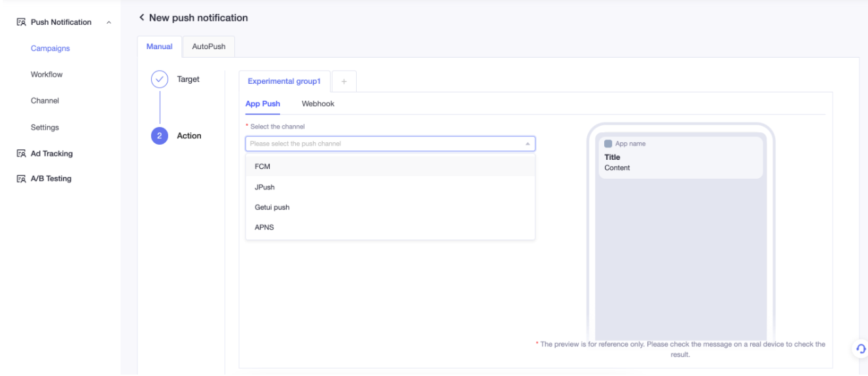Click the back arrow beside New push notification
Image resolution: width=868 pixels, height=376 pixels.
tap(141, 18)
